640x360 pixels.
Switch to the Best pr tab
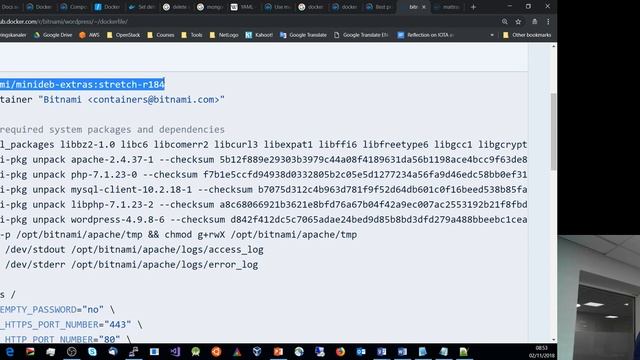tap(379, 7)
